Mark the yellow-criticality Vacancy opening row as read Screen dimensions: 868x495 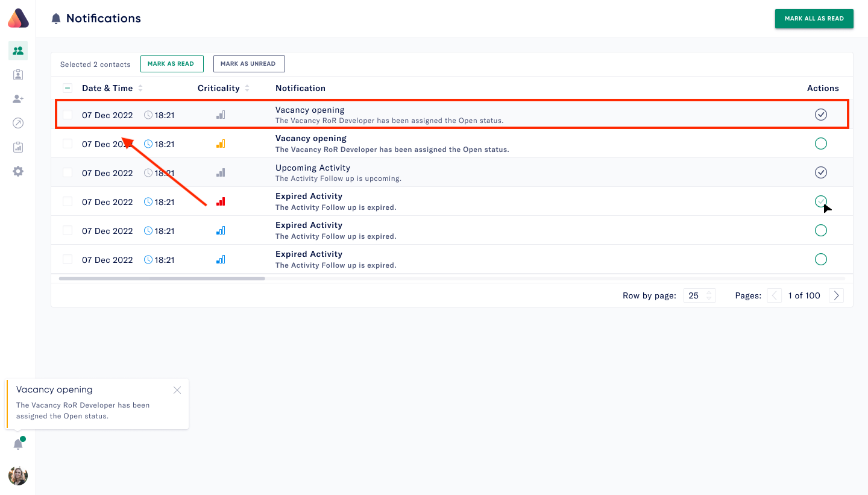[x=820, y=143]
